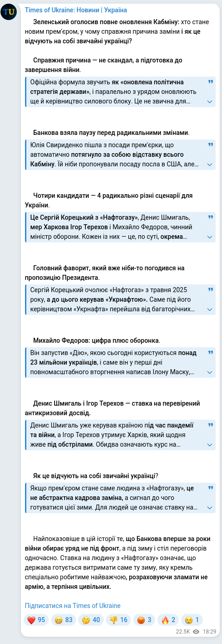This screenshot has width=222, height=644.
Task: Expand quote Денис Шмигаль уже керував країною
Action: pyautogui.click(x=210, y=445)
